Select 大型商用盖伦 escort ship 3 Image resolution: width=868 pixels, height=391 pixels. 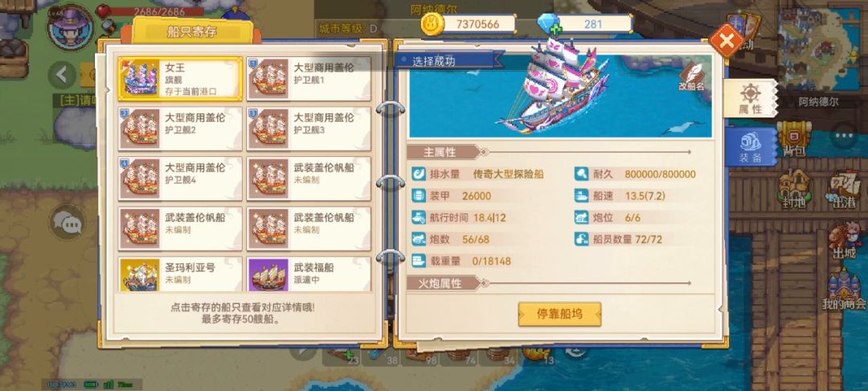[x=309, y=129]
